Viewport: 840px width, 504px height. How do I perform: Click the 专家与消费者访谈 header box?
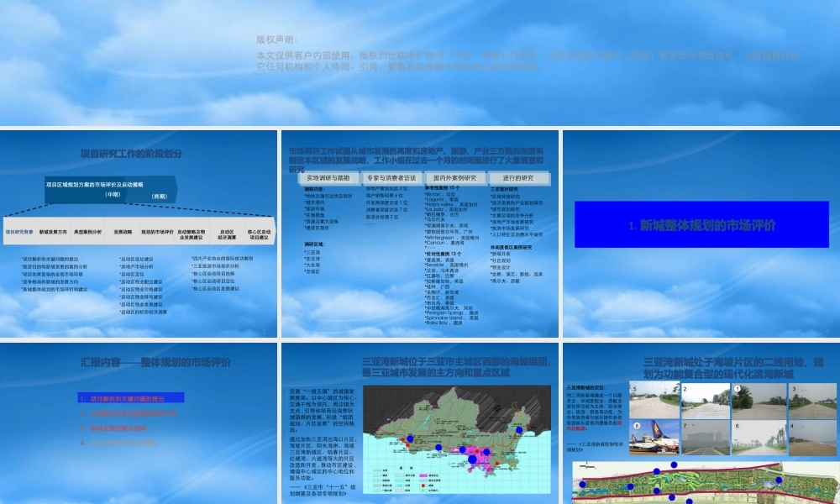(x=391, y=178)
